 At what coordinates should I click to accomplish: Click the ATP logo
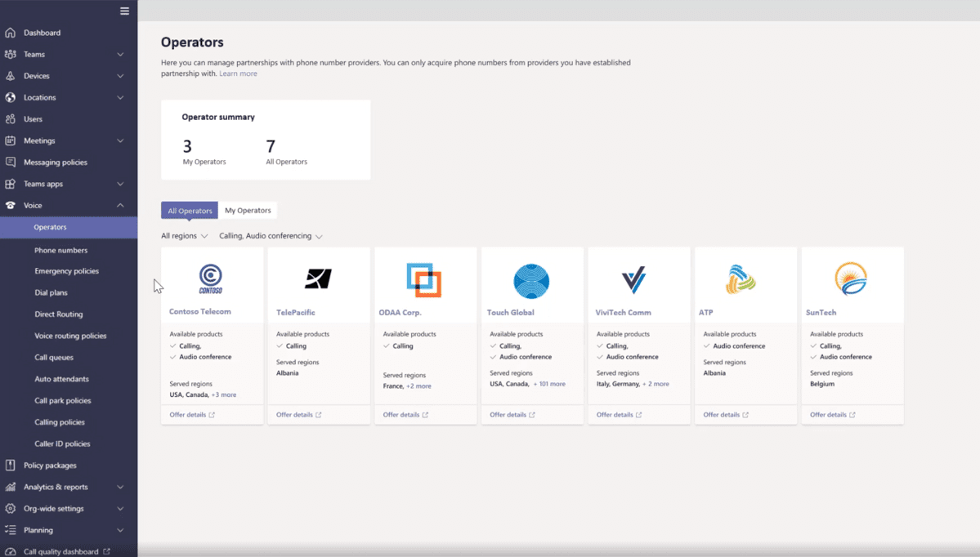click(x=741, y=279)
